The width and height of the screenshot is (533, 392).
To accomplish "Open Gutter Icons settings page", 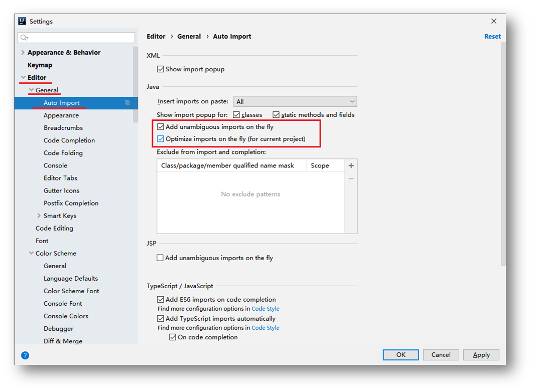I will pyautogui.click(x=62, y=191).
